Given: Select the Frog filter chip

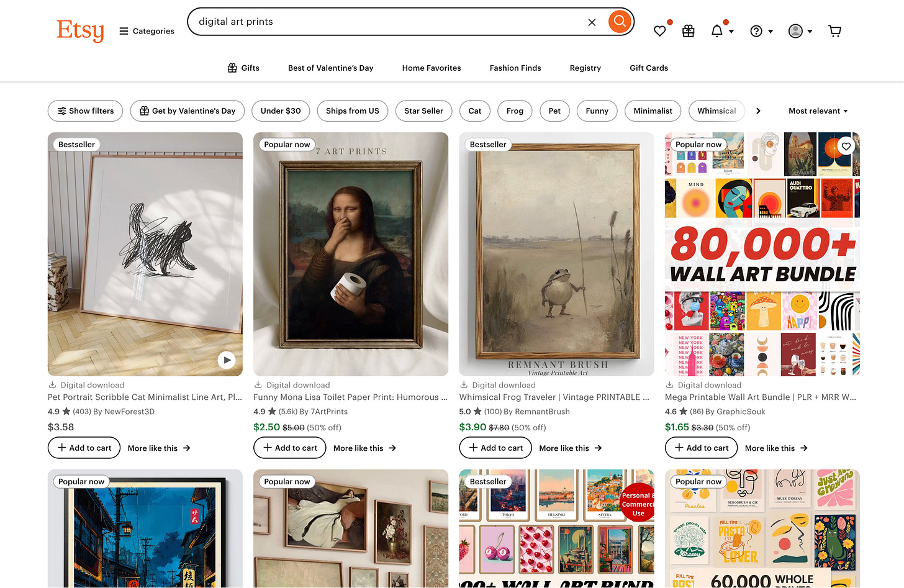Looking at the screenshot, I should [515, 111].
